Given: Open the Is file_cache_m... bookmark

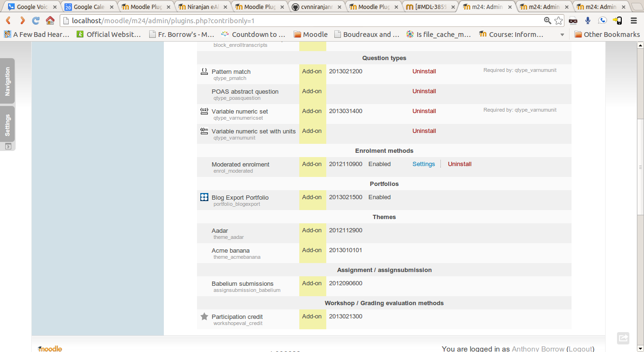Looking at the screenshot, I should tap(438, 34).
